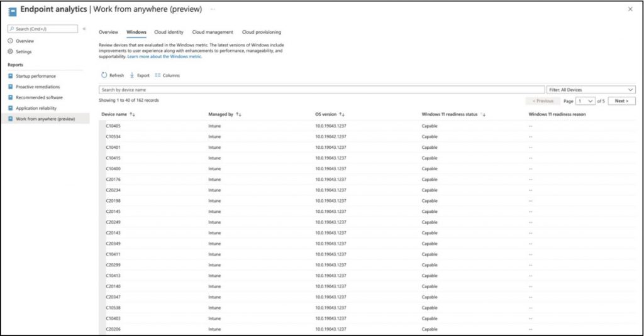Select device row C10413

coord(367,275)
